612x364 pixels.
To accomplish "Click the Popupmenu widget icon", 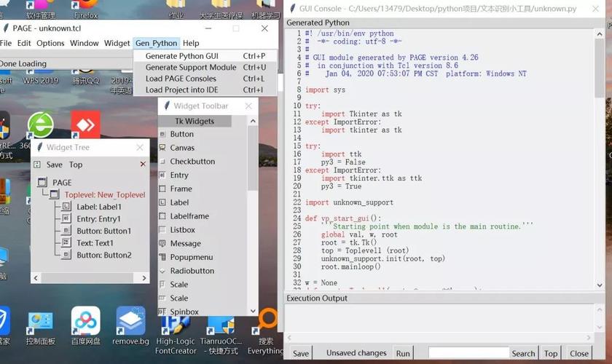I will [162, 257].
